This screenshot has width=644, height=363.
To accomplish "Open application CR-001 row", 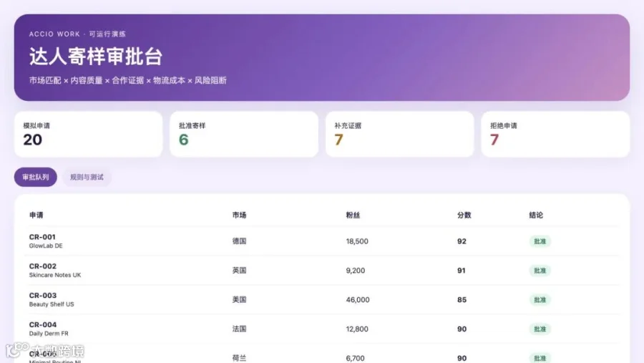I will 322,241.
